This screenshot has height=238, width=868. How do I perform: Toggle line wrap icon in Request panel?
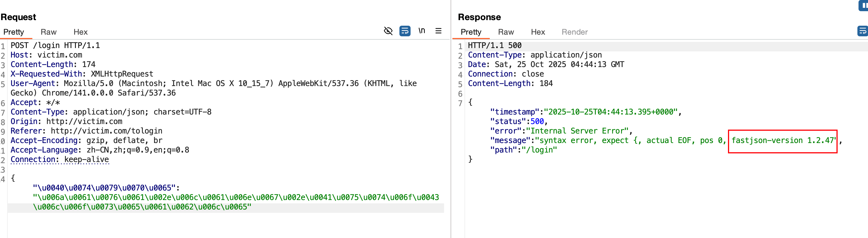(x=405, y=31)
